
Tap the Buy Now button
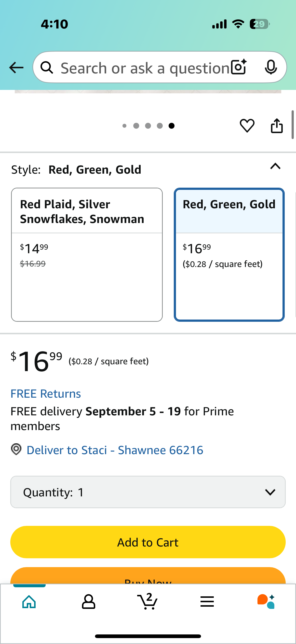148,576
